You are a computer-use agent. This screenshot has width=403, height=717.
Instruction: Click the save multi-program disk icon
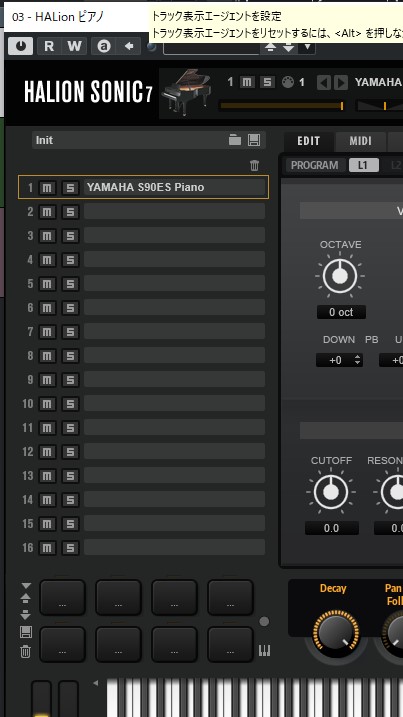(254, 140)
